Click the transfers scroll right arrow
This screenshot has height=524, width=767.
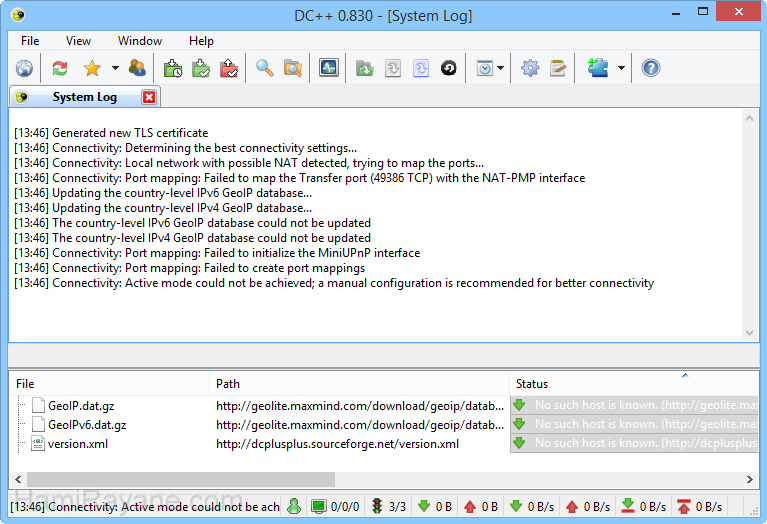749,479
